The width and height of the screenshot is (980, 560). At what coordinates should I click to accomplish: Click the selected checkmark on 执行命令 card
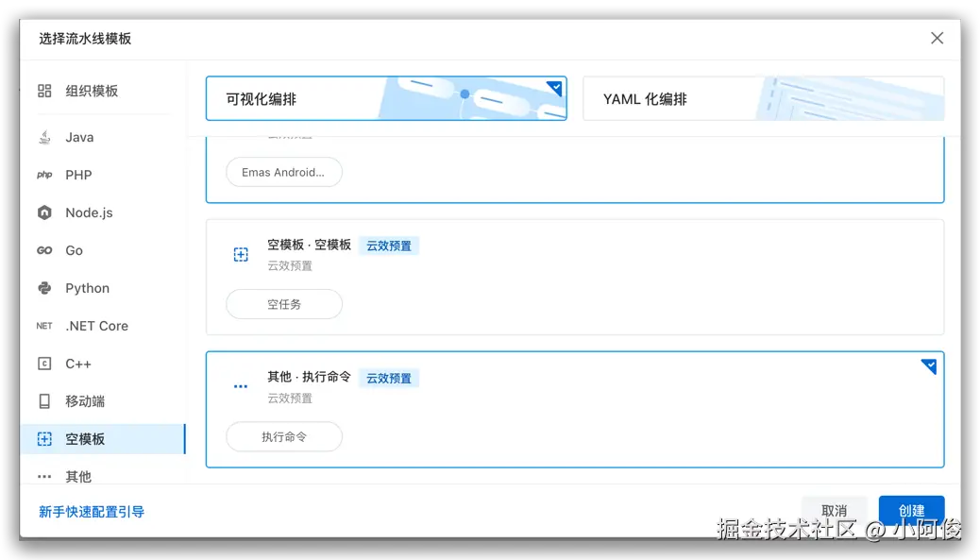[929, 365]
